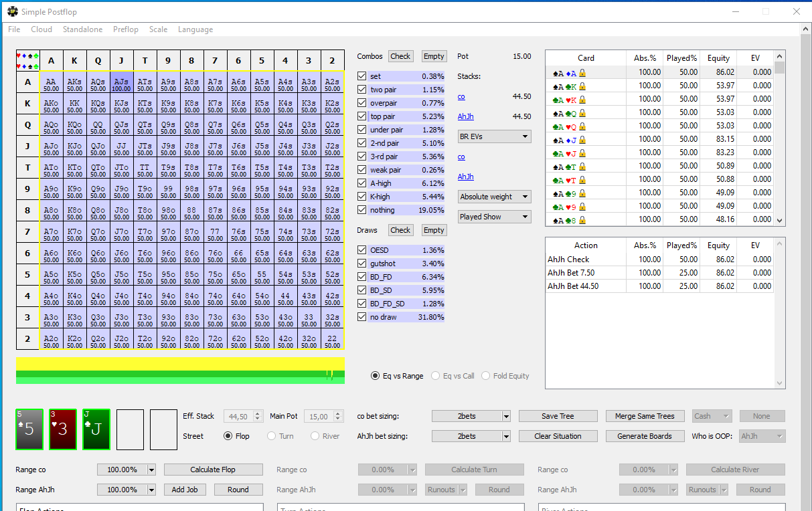This screenshot has width=812, height=511.
Task: Click the 5 of spades board card
Action: (x=29, y=429)
